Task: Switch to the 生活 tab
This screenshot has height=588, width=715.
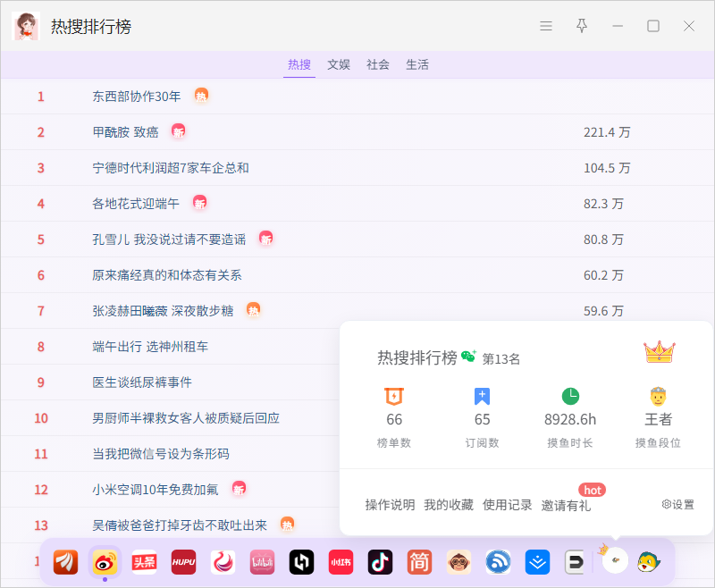Action: (x=417, y=64)
